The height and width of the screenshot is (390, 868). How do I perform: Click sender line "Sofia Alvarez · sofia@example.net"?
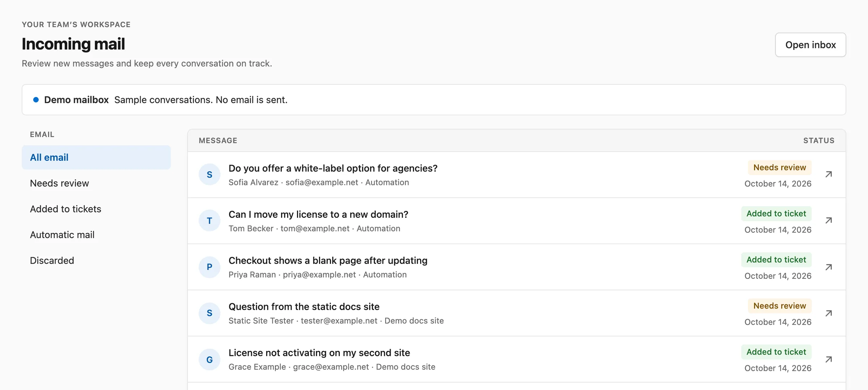click(x=293, y=182)
